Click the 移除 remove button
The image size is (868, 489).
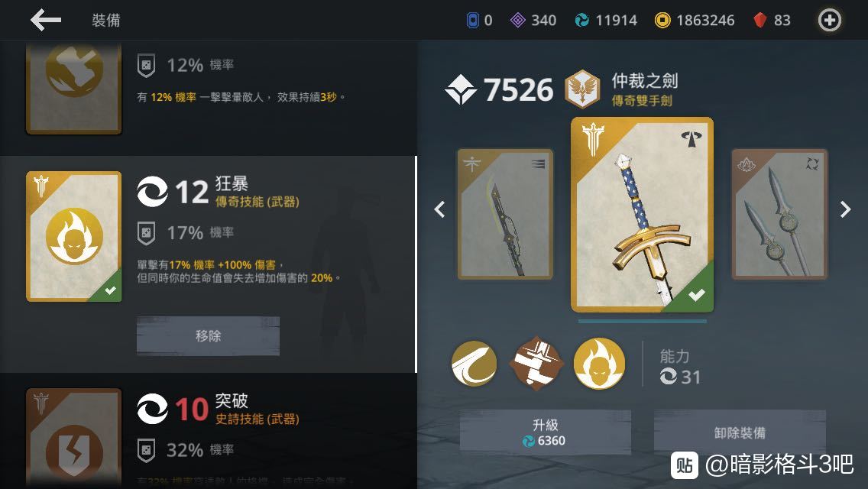(208, 335)
